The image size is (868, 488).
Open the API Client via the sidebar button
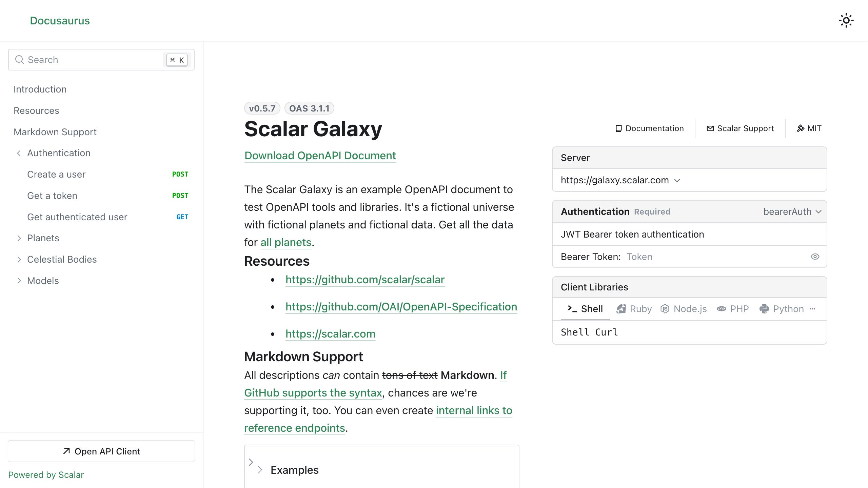(101, 451)
